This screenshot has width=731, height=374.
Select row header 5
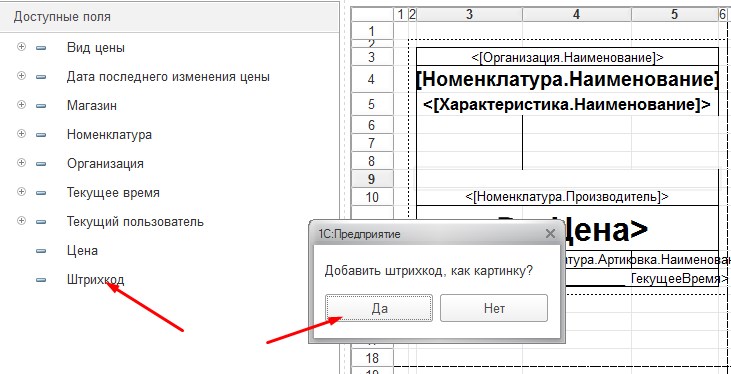372,104
